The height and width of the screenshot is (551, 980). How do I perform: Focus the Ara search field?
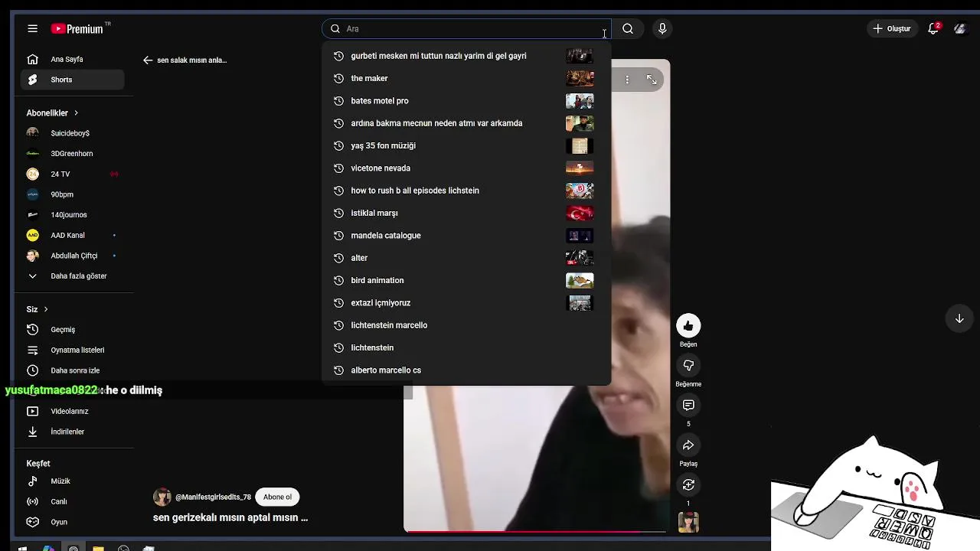(x=466, y=28)
